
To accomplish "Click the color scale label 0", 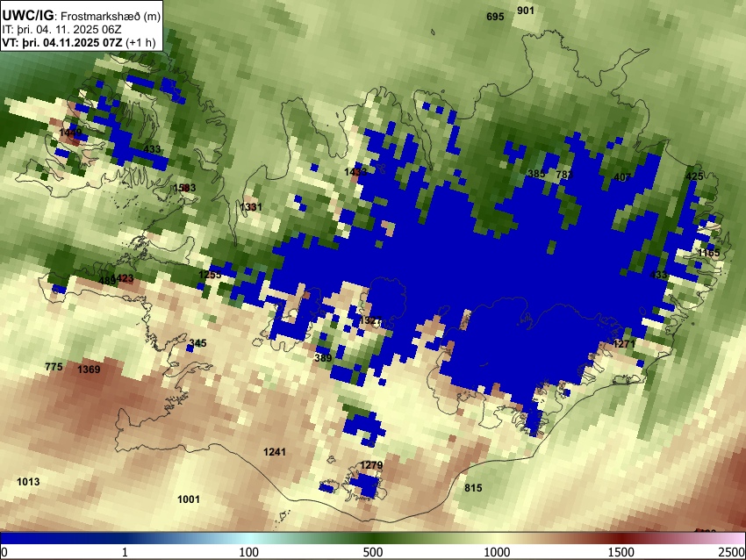I will click(x=4, y=553).
